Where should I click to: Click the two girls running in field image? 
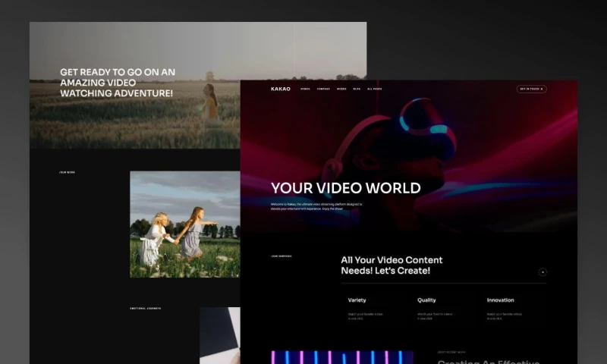pyautogui.click(x=184, y=224)
